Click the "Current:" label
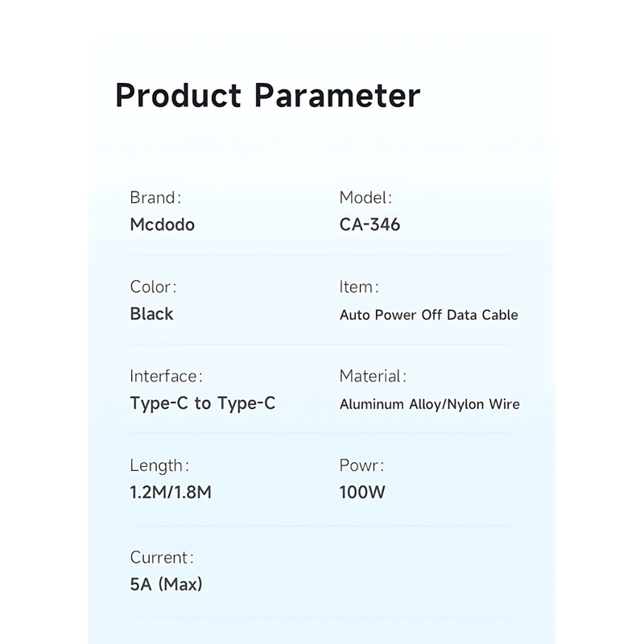 [x=162, y=558]
